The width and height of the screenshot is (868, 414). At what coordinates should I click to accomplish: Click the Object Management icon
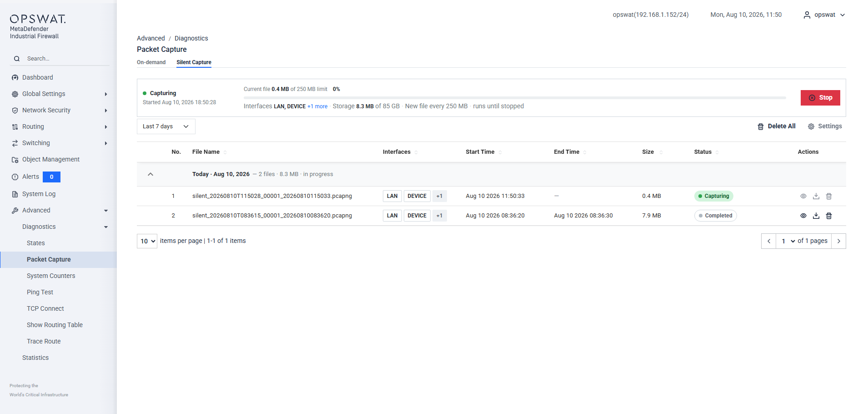pos(15,160)
